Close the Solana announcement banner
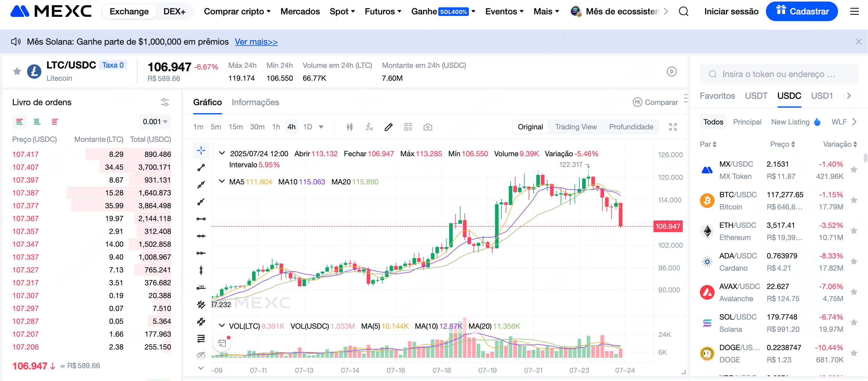The image size is (868, 381). click(x=858, y=42)
